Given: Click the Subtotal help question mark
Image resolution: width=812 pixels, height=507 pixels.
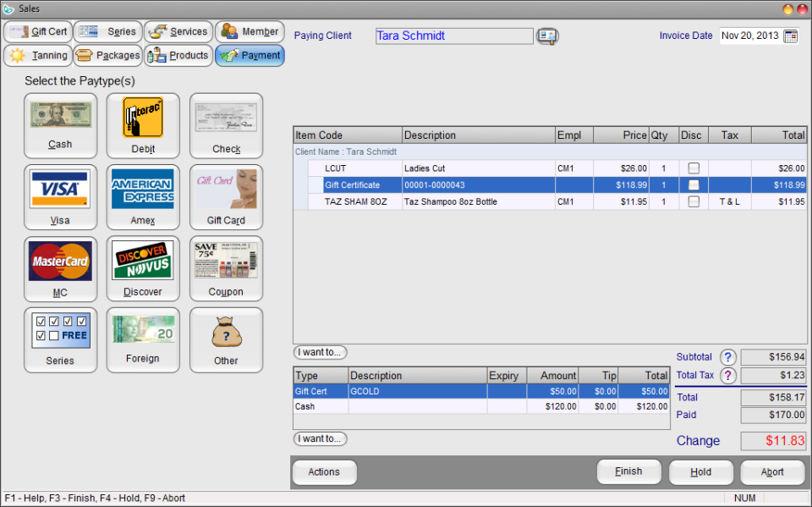Looking at the screenshot, I should click(x=727, y=357).
